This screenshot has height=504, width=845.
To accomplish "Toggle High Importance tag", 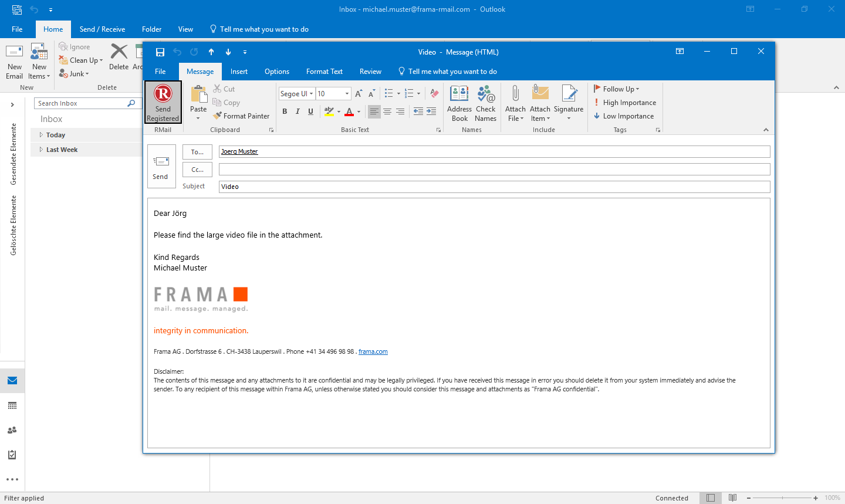I will pyautogui.click(x=624, y=103).
